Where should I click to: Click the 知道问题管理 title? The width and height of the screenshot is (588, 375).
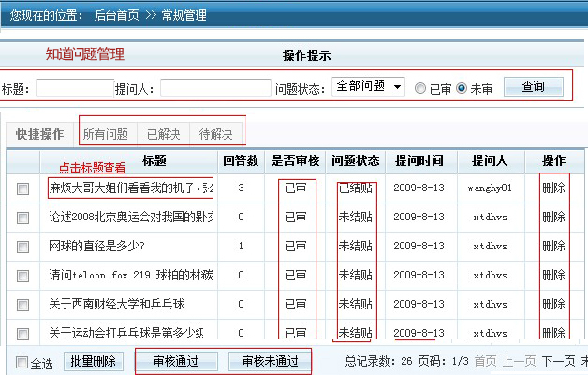(x=85, y=54)
